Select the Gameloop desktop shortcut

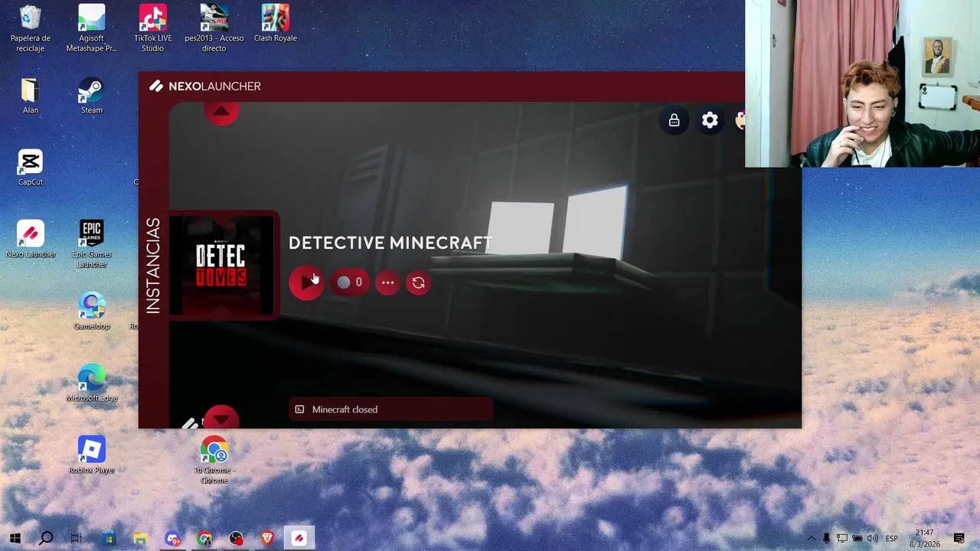tap(91, 311)
